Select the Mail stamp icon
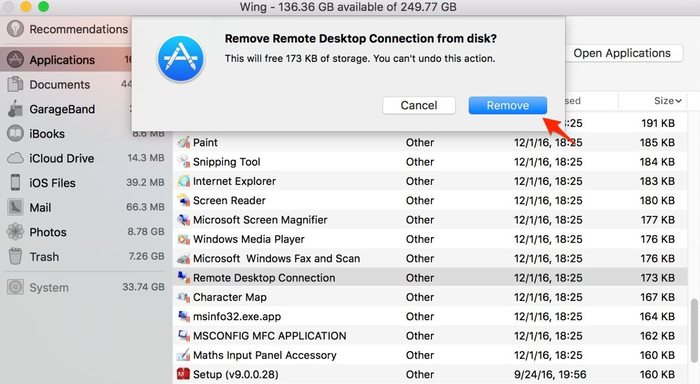This screenshot has height=384, width=700. tap(15, 207)
